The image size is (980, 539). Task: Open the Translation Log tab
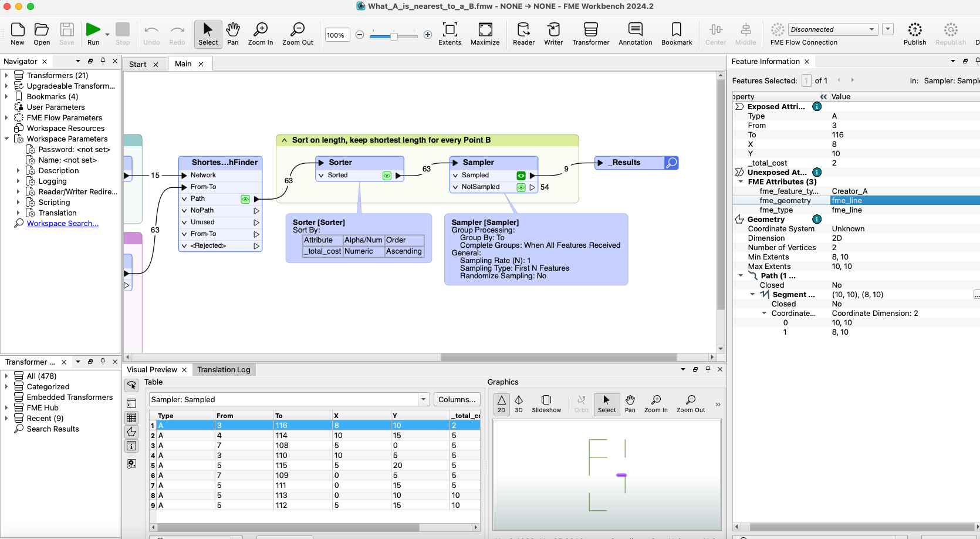224,369
